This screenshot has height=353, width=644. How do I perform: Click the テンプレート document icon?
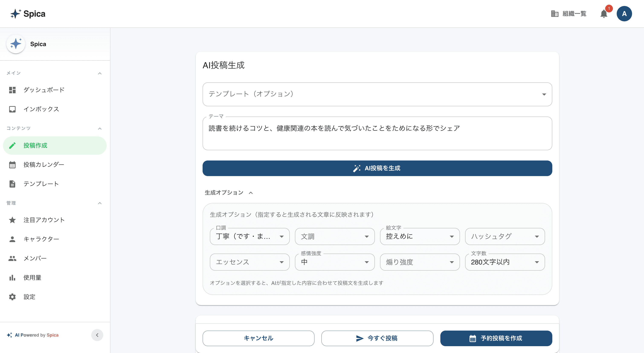click(12, 184)
